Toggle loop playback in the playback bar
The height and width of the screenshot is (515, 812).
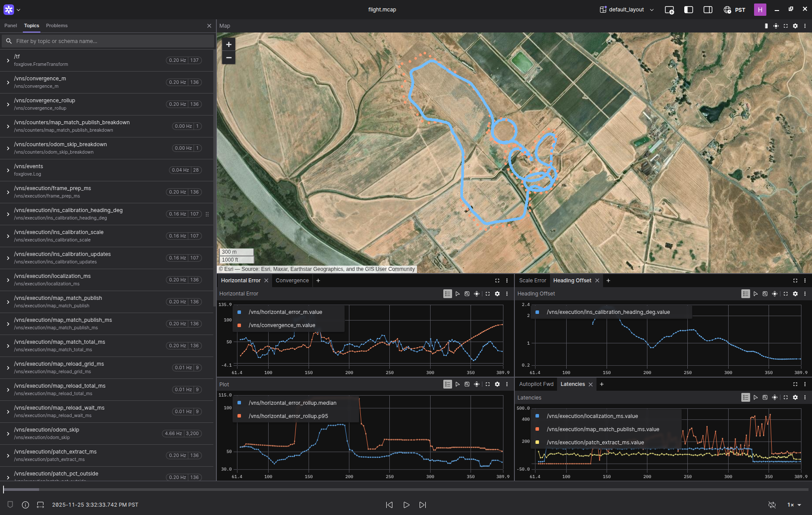[x=772, y=505]
